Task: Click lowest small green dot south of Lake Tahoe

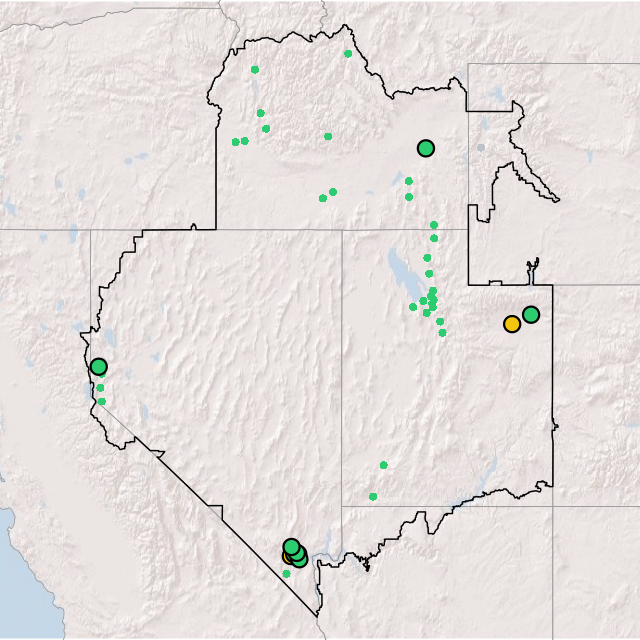Action: (101, 401)
